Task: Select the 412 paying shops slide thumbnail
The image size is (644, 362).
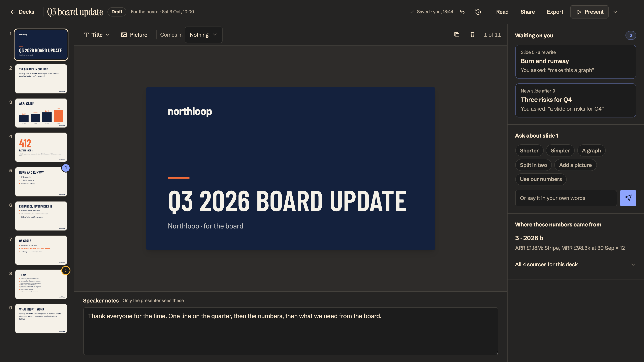Action: coord(41,147)
